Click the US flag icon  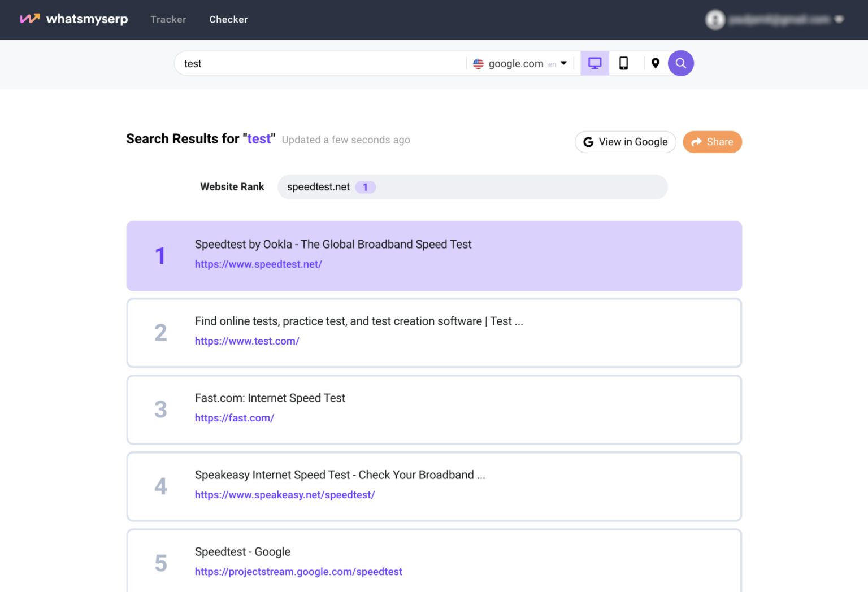478,64
